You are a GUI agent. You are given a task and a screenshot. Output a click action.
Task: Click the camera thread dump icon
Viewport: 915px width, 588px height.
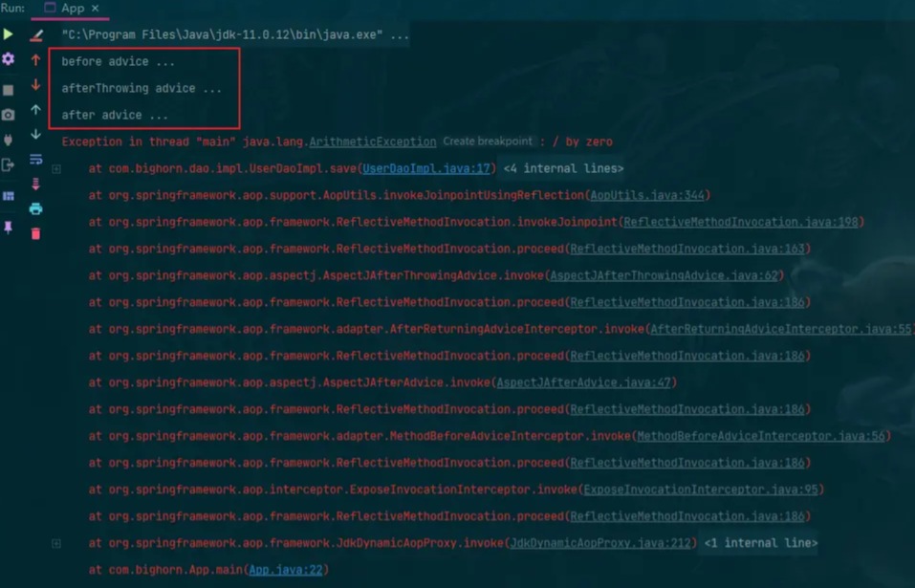[x=9, y=115]
